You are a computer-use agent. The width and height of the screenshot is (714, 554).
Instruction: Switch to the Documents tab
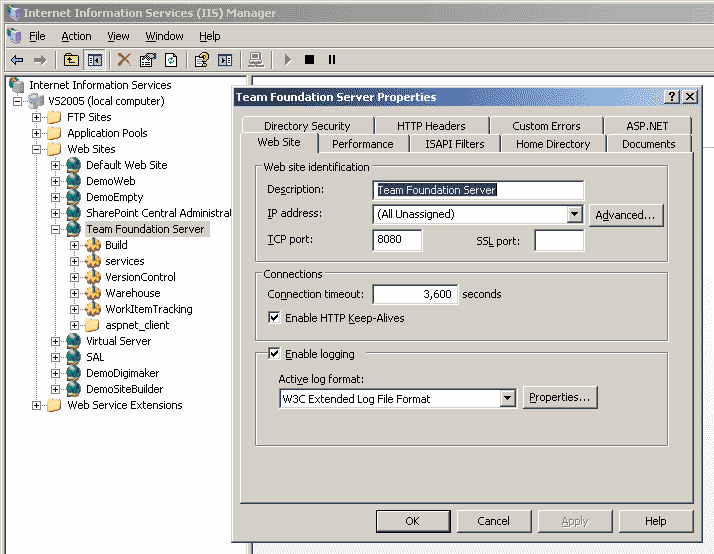648,144
